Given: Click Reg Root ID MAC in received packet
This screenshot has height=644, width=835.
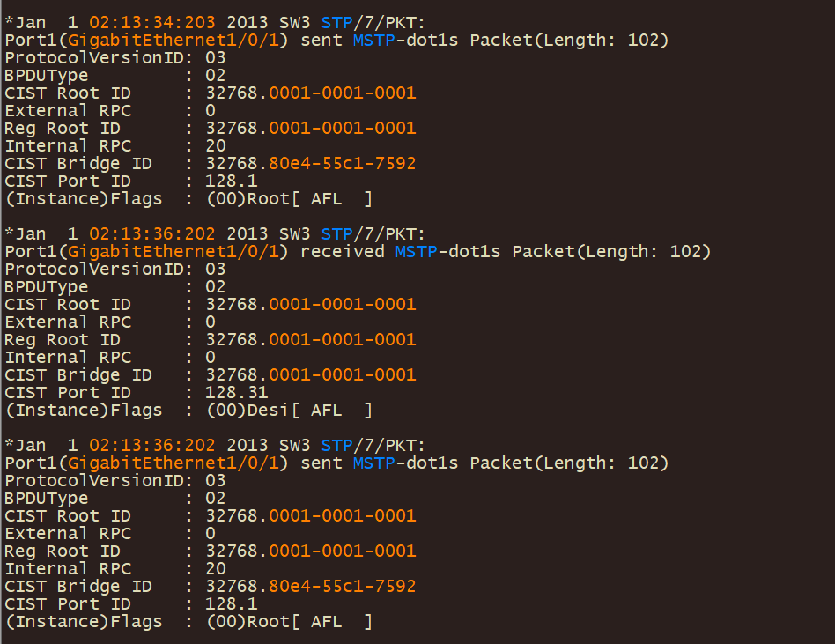Looking at the screenshot, I should [342, 340].
